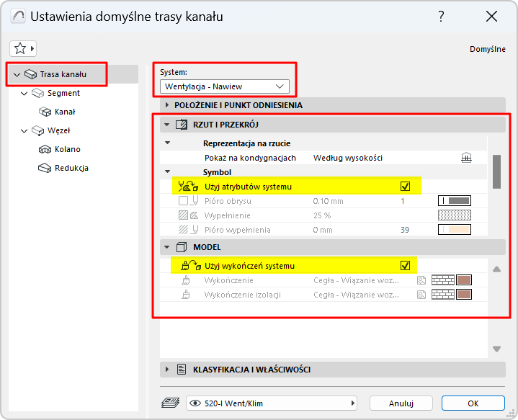
Task: Select Węzeł in settings tree
Action: coord(59,130)
